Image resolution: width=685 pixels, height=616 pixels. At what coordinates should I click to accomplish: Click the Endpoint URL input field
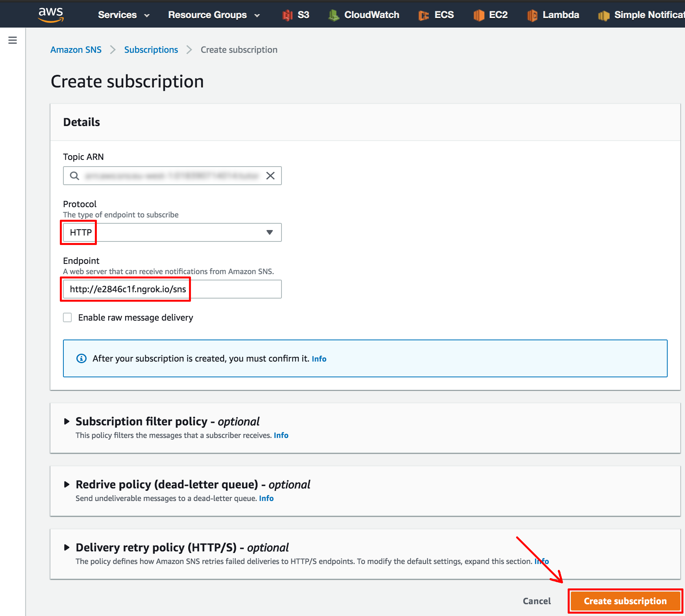pyautogui.click(x=172, y=289)
